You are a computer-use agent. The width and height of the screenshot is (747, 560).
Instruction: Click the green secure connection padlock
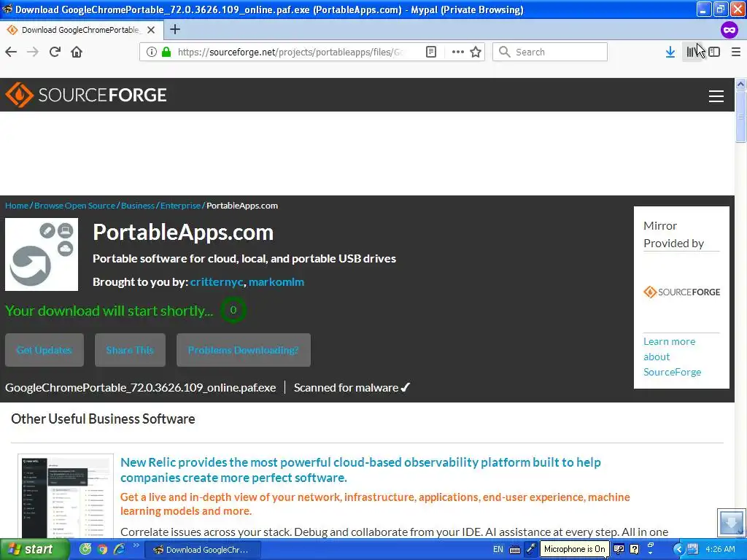tap(166, 52)
